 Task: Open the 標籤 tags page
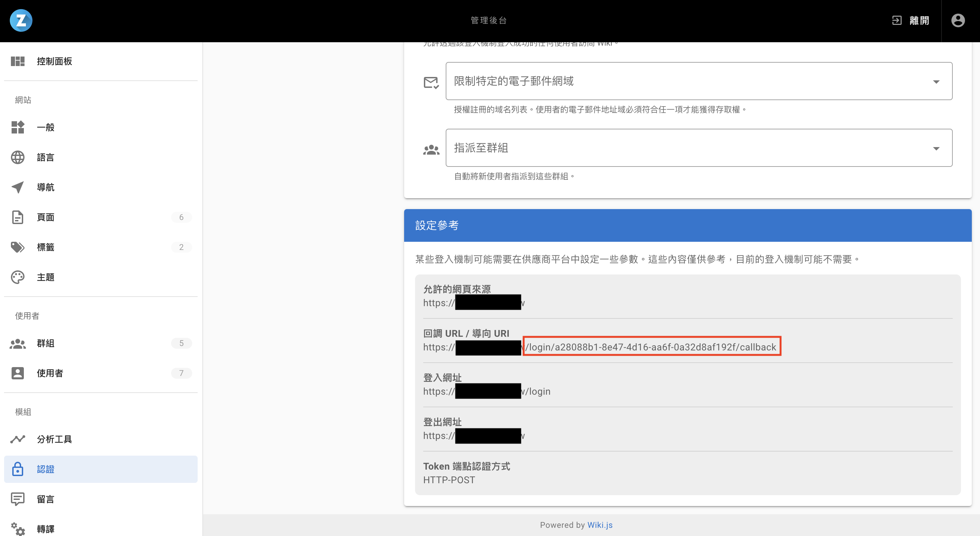pos(101,247)
